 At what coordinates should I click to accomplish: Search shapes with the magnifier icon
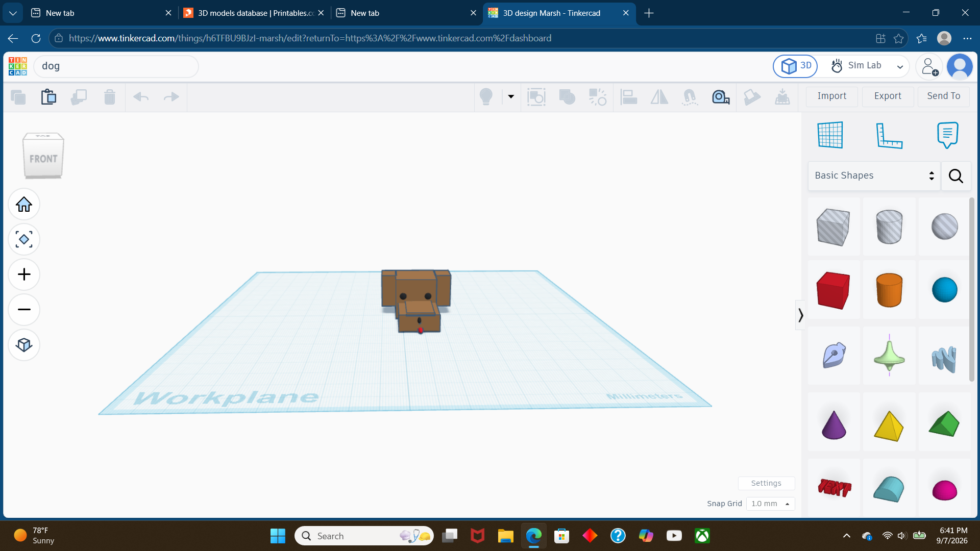click(x=956, y=176)
